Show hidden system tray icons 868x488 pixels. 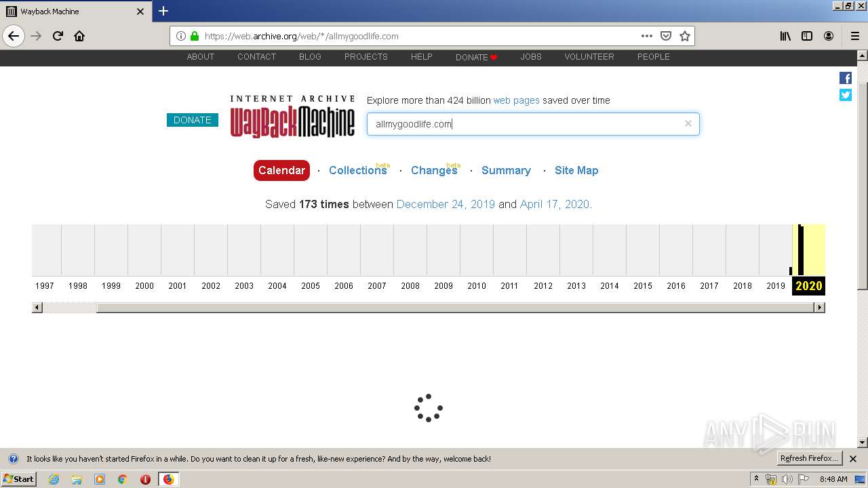click(x=757, y=479)
